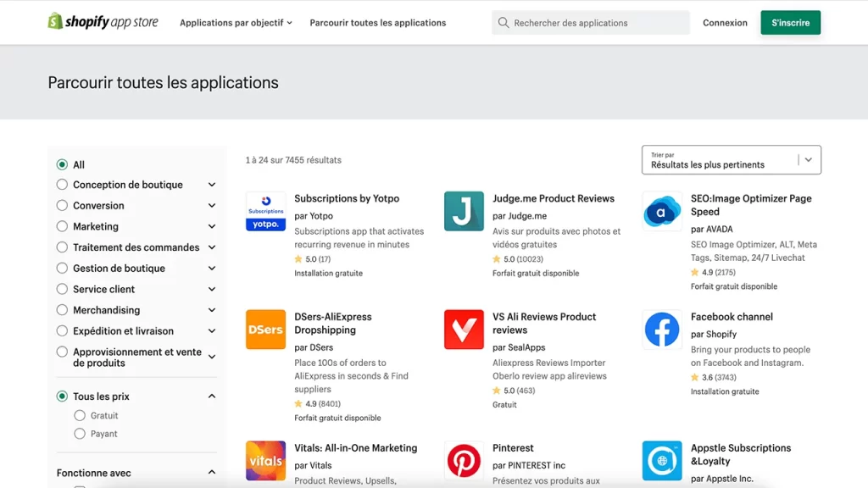868x488 pixels.
Task: Open Facebook channel title link
Action: coord(732,317)
